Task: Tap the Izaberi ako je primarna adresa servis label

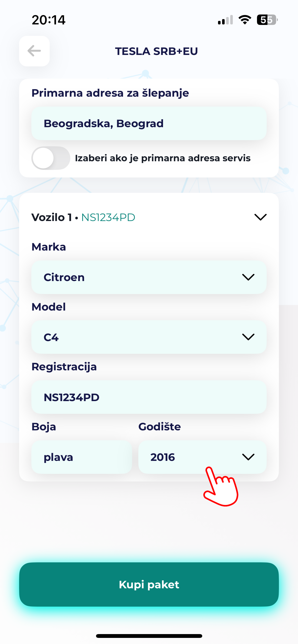Action: pos(163,158)
